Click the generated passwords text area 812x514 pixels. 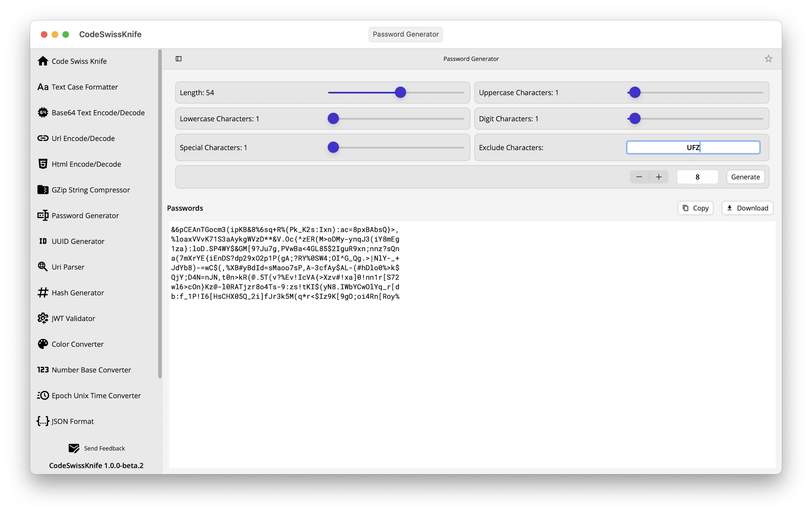pos(472,344)
